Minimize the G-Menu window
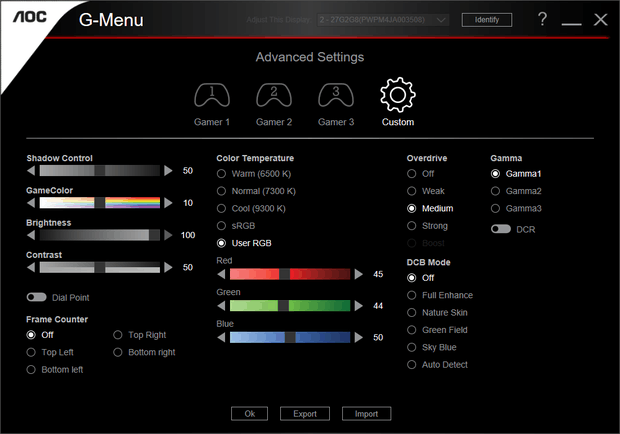This screenshot has height=434, width=620. click(571, 23)
